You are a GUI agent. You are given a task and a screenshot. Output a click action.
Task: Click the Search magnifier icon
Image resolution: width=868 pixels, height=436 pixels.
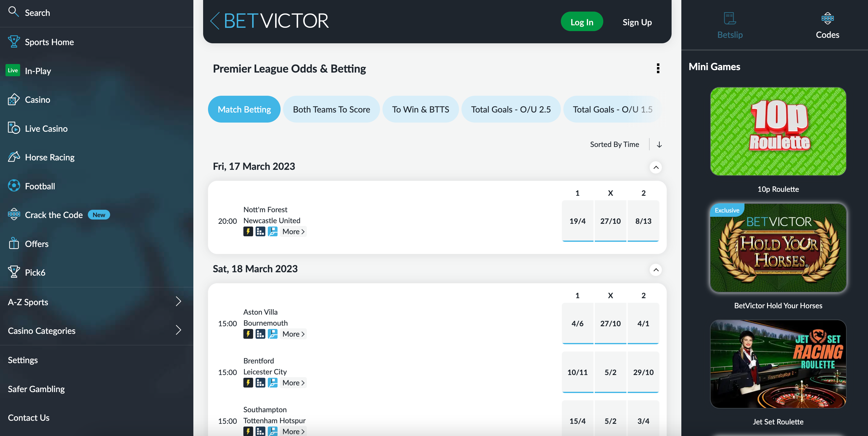click(13, 12)
